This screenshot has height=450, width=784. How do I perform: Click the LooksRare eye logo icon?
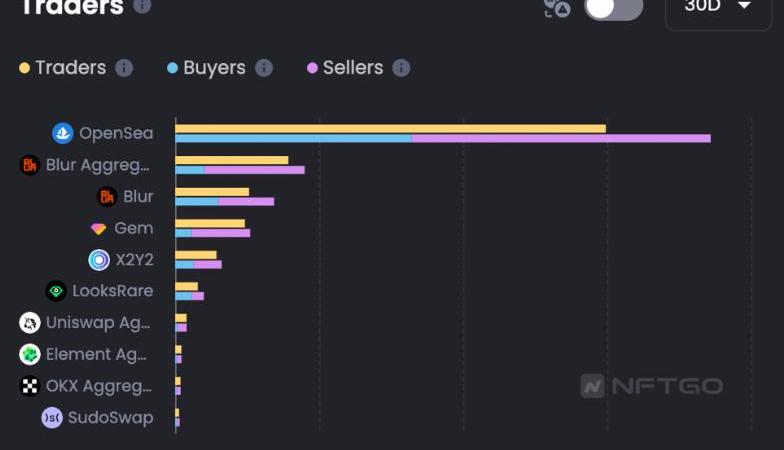[56, 291]
